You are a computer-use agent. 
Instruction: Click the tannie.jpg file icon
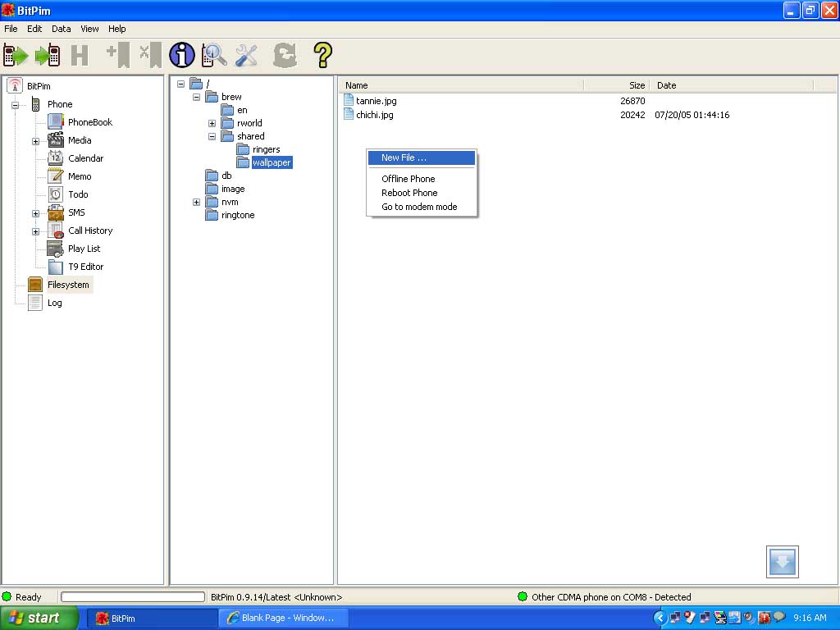tap(349, 100)
